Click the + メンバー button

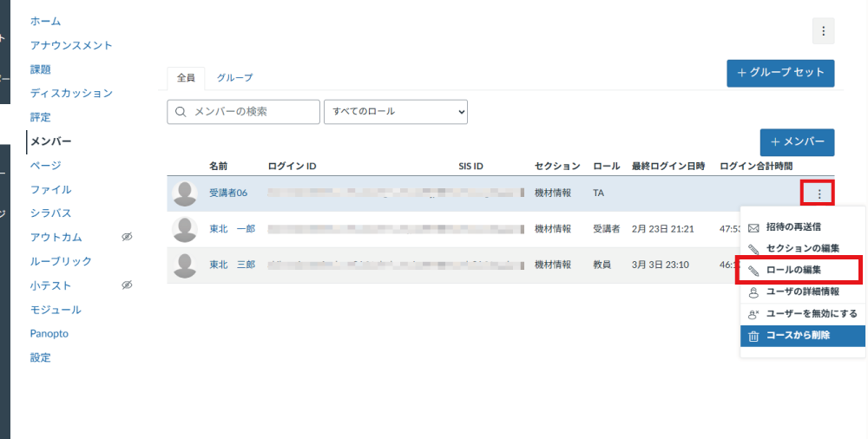tap(797, 142)
